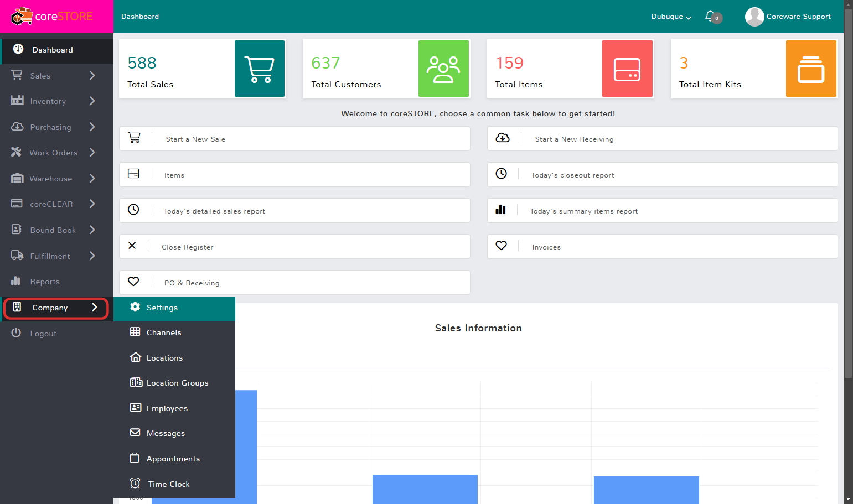The height and width of the screenshot is (504, 853).
Task: Open the coreCLEAR sidebar menu
Action: tap(56, 204)
